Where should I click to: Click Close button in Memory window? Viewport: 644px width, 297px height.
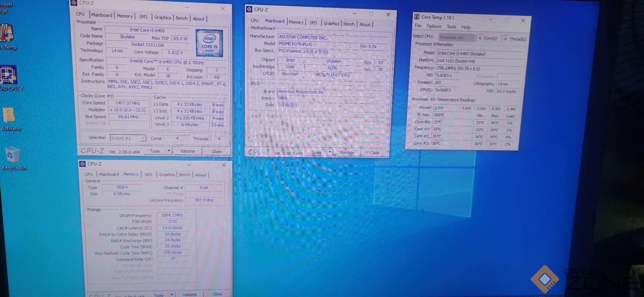pyautogui.click(x=217, y=294)
